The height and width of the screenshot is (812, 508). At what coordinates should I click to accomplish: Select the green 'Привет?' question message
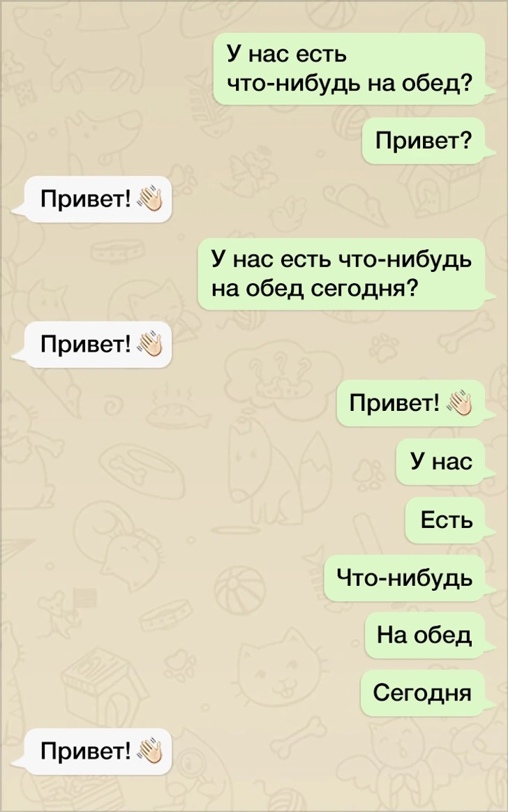(423, 140)
